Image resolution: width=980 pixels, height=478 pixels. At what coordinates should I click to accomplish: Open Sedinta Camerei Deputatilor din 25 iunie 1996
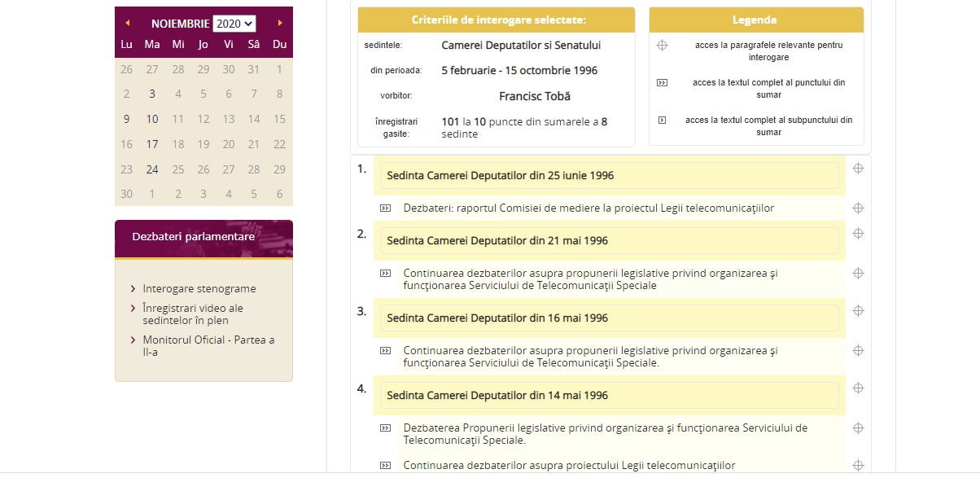(500, 175)
